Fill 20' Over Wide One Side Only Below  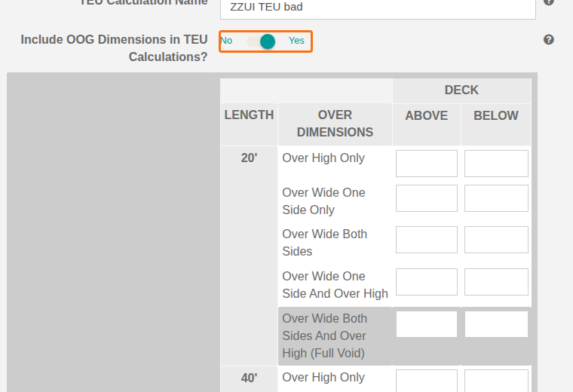[x=496, y=198]
